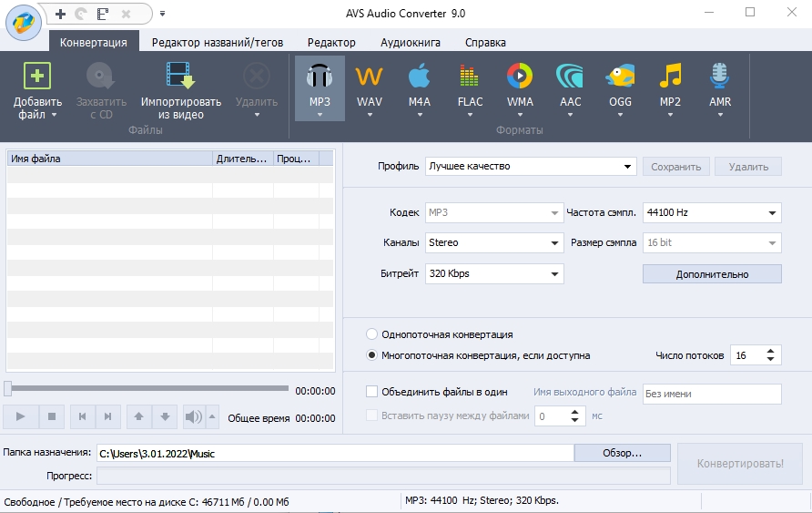The image size is (812, 513).
Task: Select single-thread conversion (Однопоточная конвертация) radio
Action: click(x=371, y=334)
